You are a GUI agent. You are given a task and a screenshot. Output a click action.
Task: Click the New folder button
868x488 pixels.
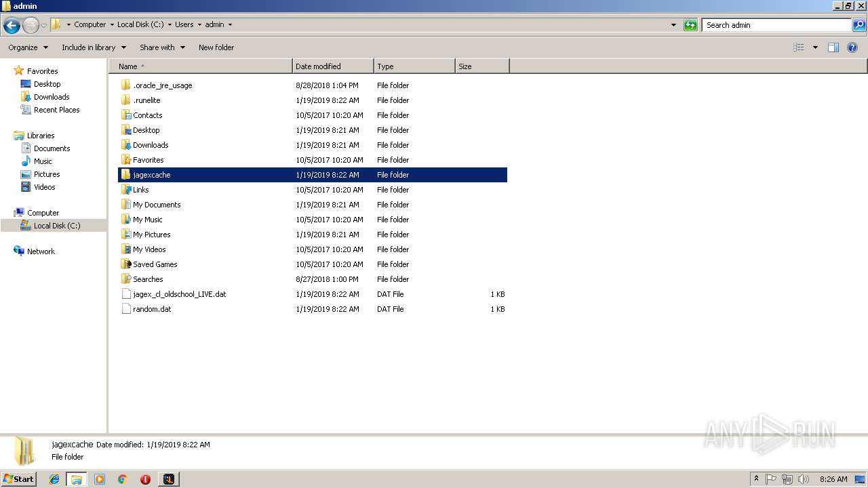click(216, 47)
